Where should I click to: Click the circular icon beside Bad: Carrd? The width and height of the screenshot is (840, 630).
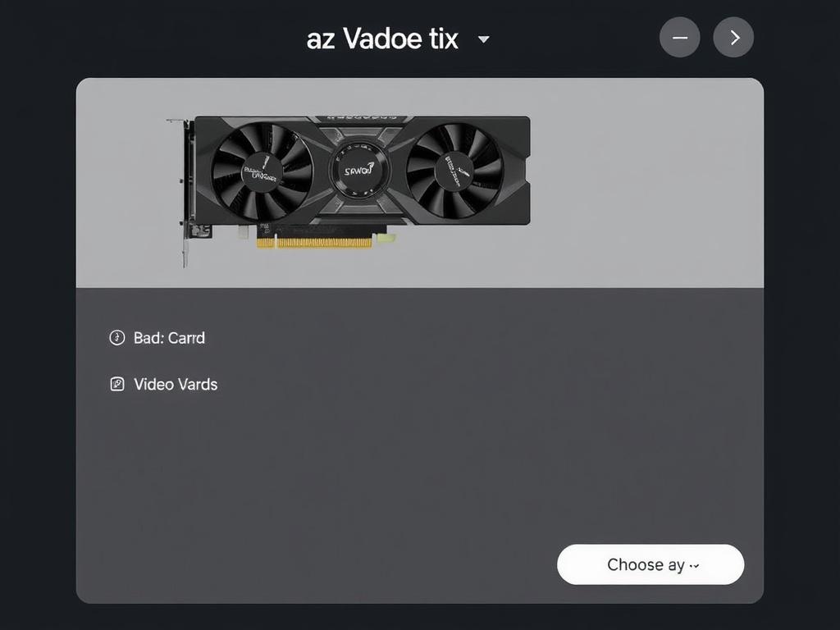coord(116,337)
